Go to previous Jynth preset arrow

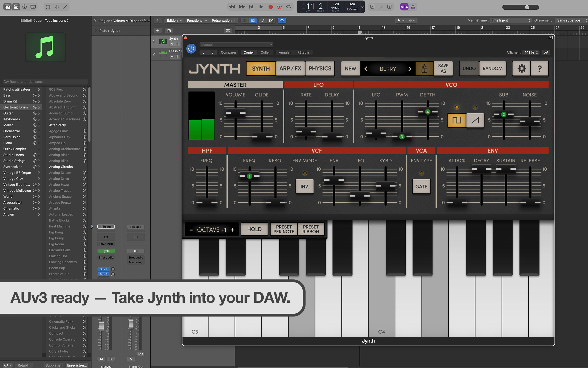click(366, 69)
